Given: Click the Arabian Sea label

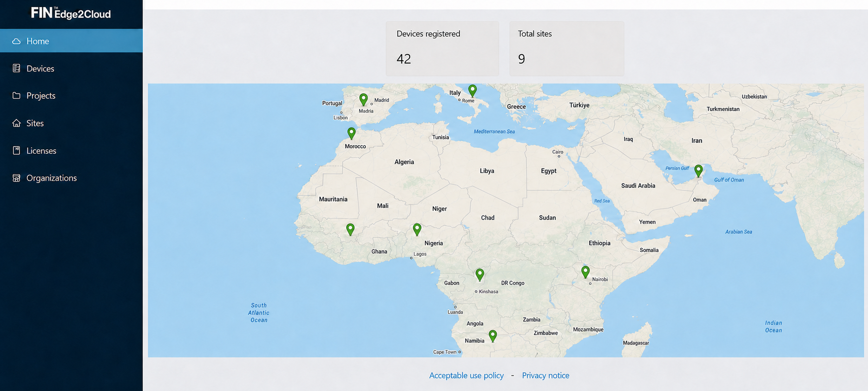Looking at the screenshot, I should tap(739, 232).
